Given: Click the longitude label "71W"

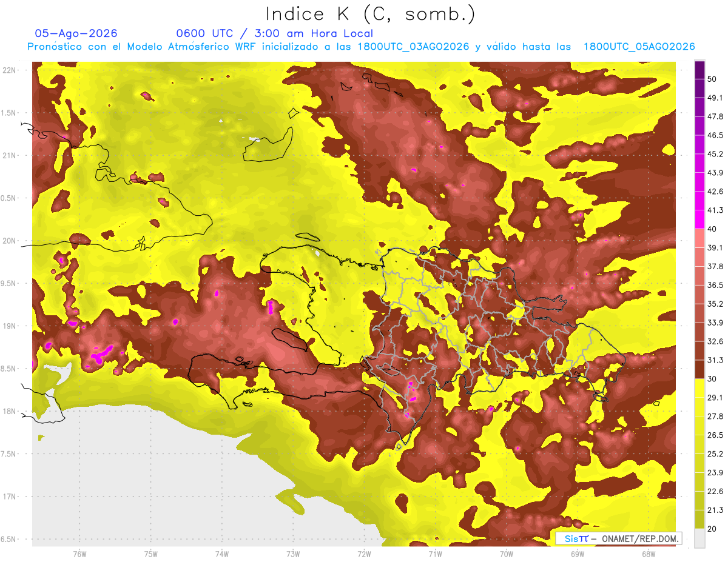Looking at the screenshot, I should pos(434,554).
